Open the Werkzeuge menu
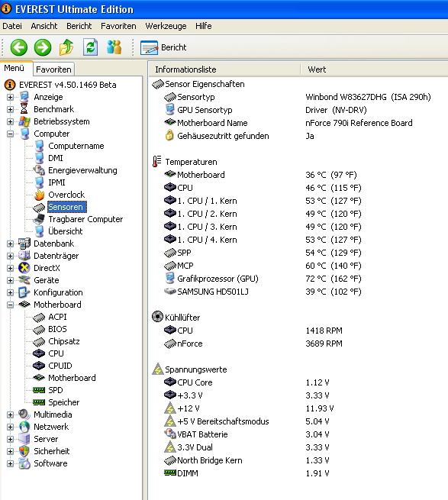Image resolution: width=448 pixels, height=500 pixels. click(x=166, y=26)
